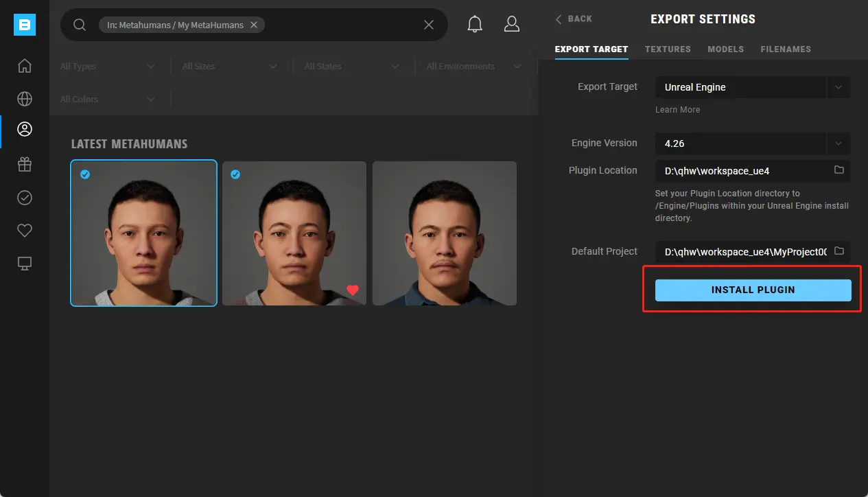This screenshot has height=497, width=868.
Task: Remove the Metahumans / My MetaHumans filter chip
Action: pos(253,25)
